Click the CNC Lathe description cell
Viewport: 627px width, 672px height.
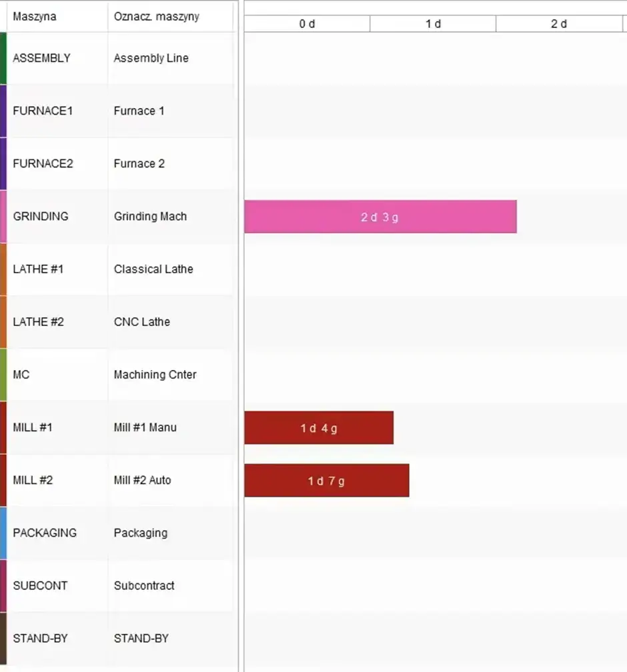[x=142, y=322]
